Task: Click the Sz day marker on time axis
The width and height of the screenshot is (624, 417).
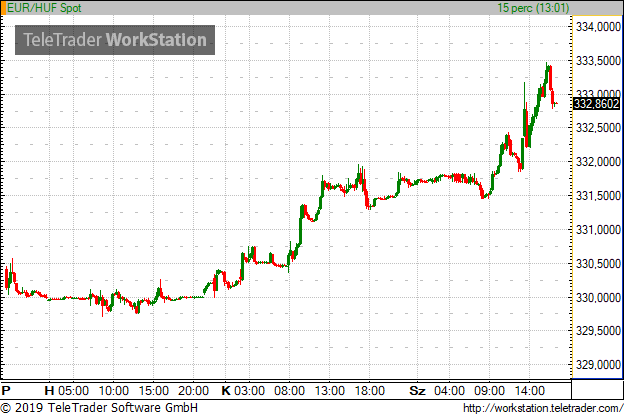Action: tap(417, 391)
